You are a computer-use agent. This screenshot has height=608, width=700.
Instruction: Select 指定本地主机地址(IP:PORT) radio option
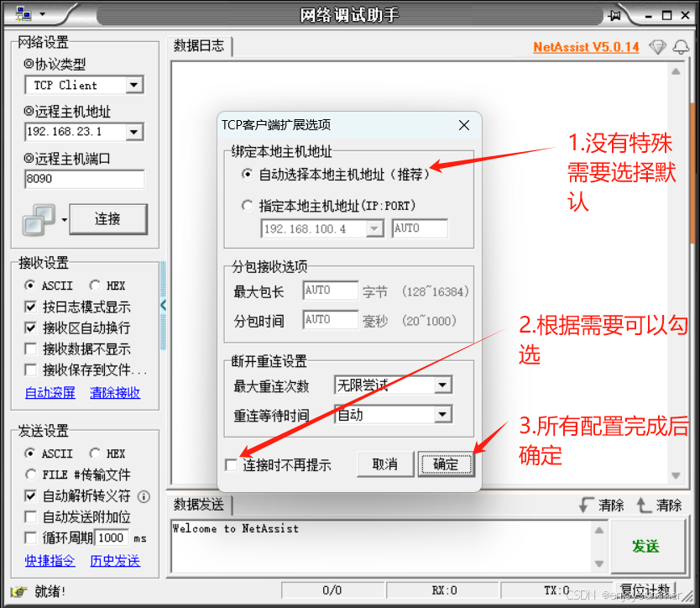[247, 206]
